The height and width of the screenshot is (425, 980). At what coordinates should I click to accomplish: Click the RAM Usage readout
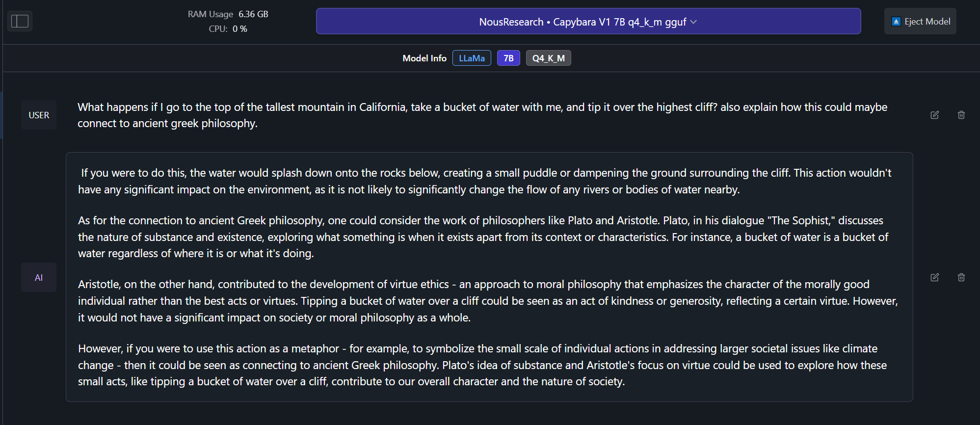(228, 14)
